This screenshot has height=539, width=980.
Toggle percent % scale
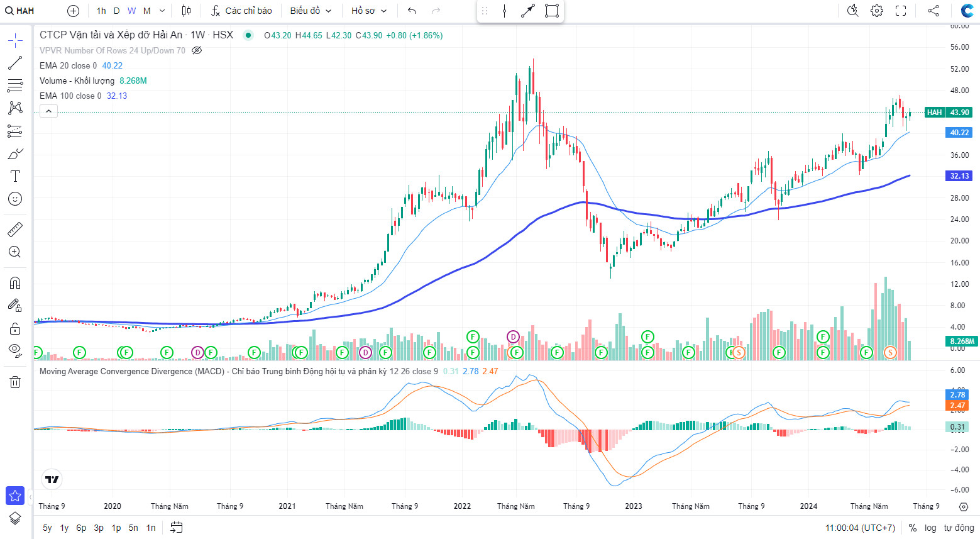913,528
